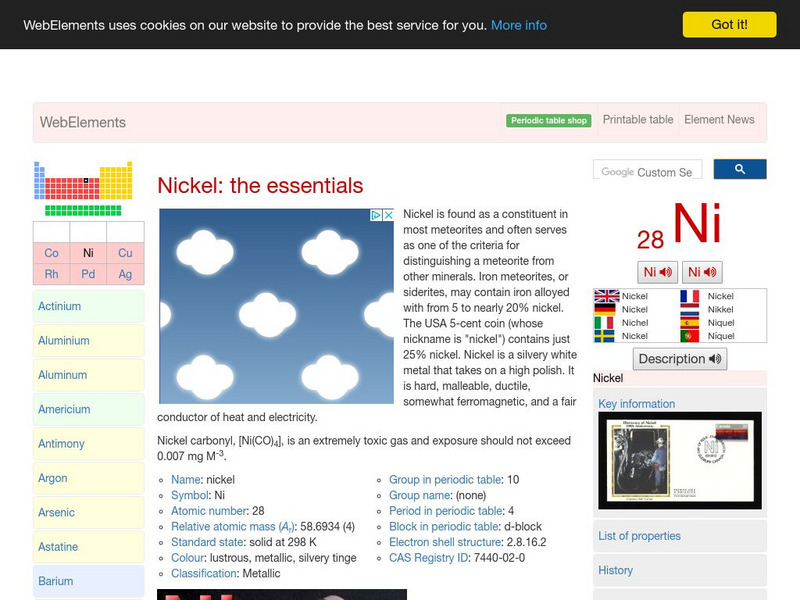Select Cu in the neighbour grid

[x=125, y=253]
